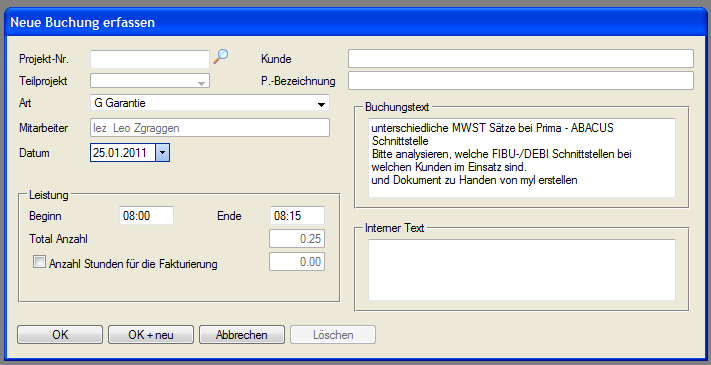Select the Leistung group heading
The image size is (711, 365).
point(49,195)
